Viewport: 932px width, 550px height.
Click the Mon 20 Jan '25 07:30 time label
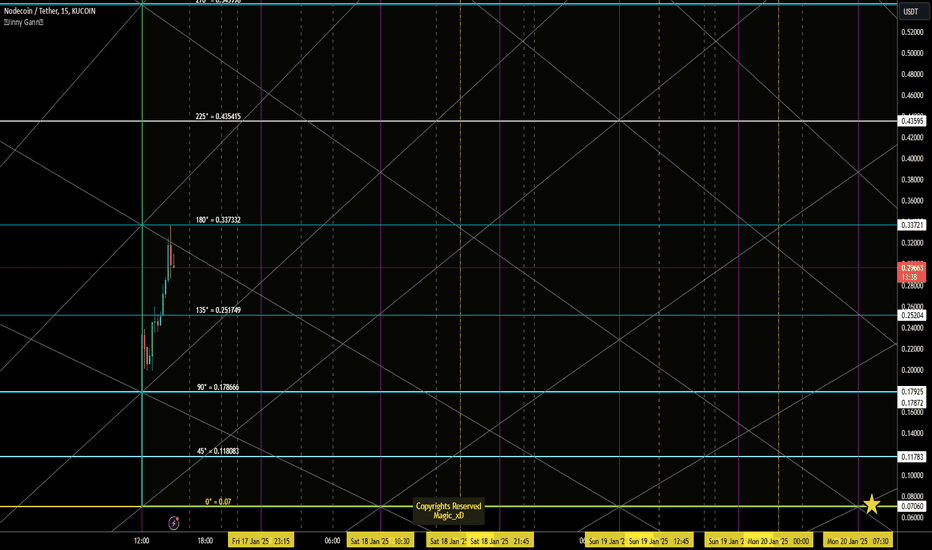858,540
